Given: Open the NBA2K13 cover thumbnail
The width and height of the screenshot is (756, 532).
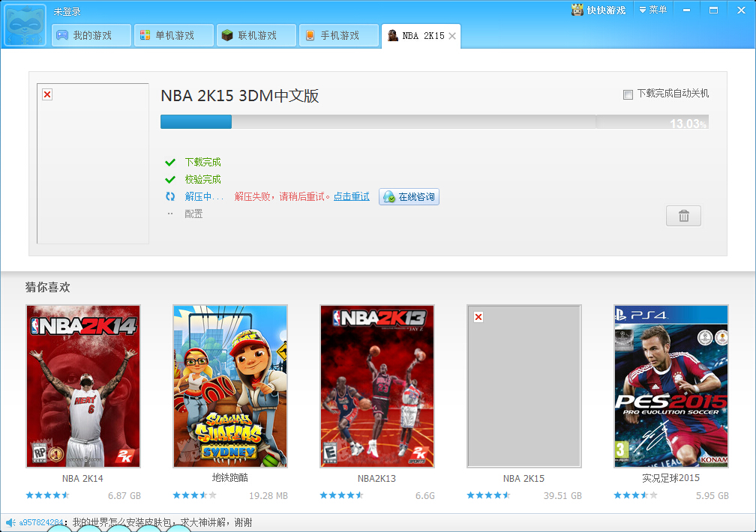Looking at the screenshot, I should coord(377,386).
